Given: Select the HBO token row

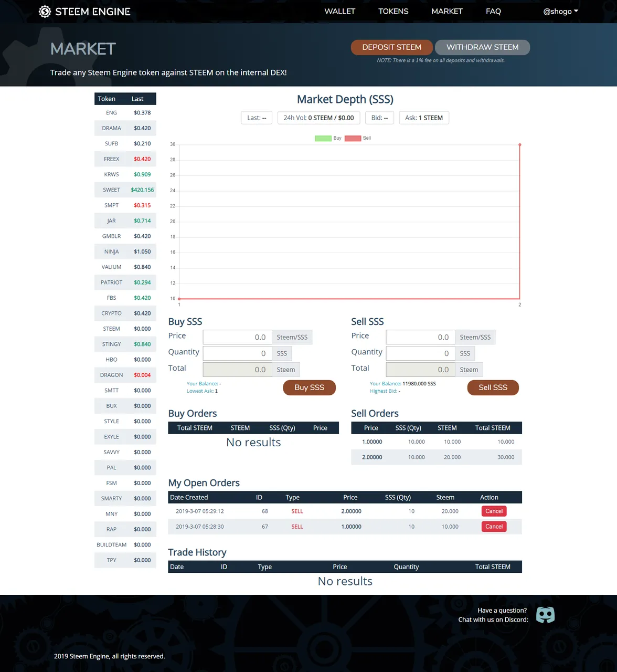Looking at the screenshot, I should (125, 360).
